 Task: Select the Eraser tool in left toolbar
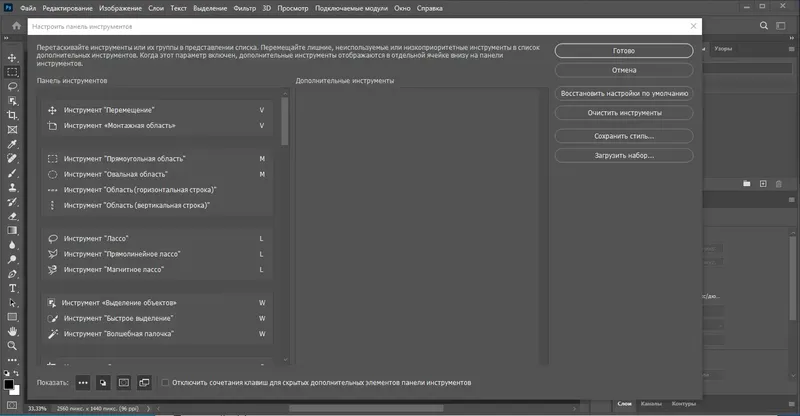[12, 216]
